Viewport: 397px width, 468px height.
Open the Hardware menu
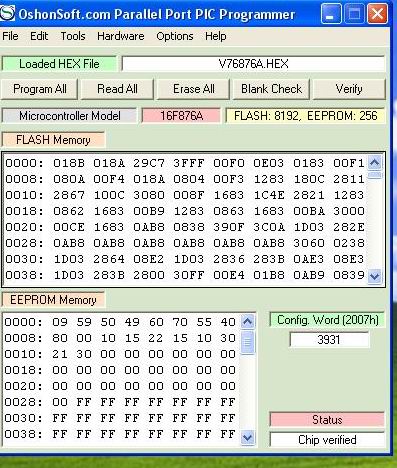click(121, 36)
